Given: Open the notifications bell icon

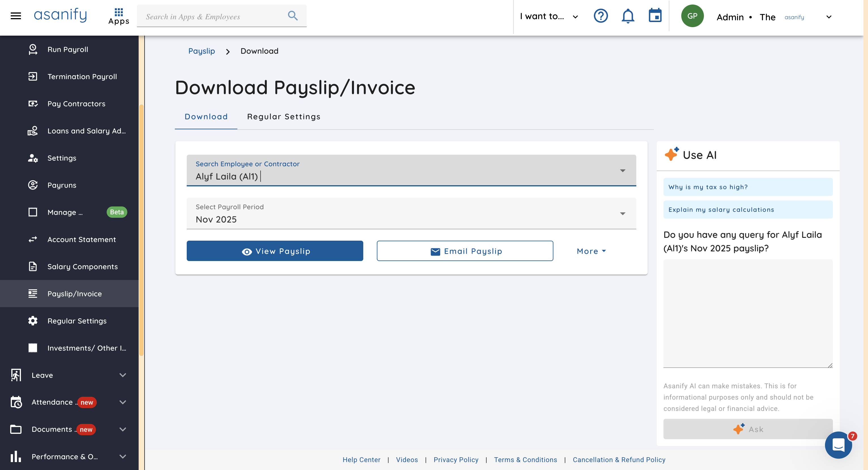Looking at the screenshot, I should coord(628,16).
